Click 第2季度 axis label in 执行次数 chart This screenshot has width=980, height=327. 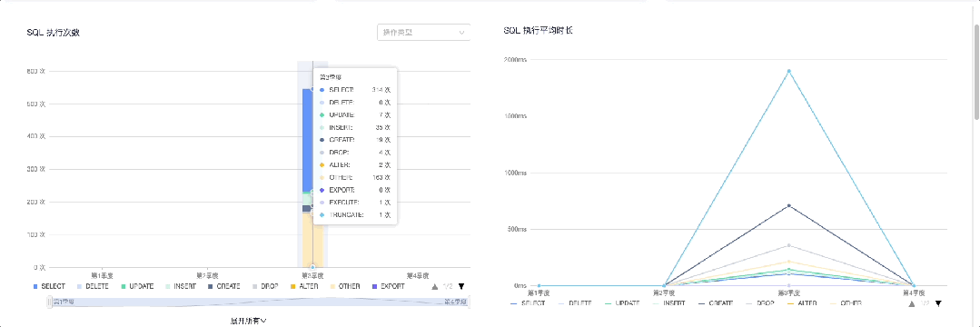tap(207, 275)
